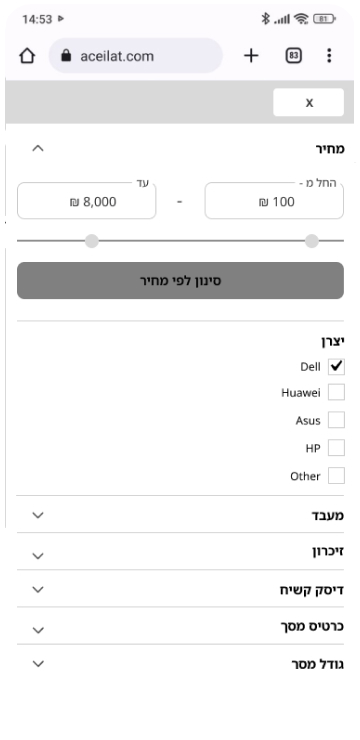Open a new tab with the plus icon
Image resolution: width=360 pixels, height=740 pixels.
[x=251, y=56]
